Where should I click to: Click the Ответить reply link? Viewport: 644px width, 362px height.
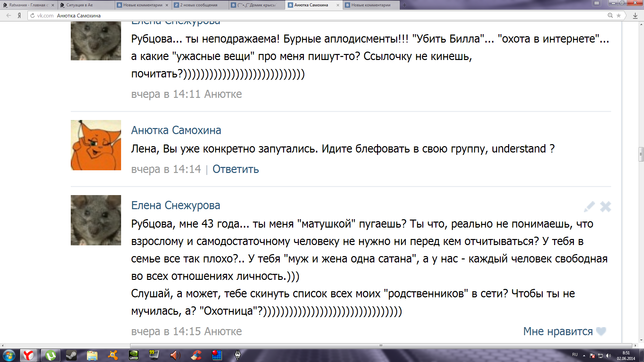[235, 169]
